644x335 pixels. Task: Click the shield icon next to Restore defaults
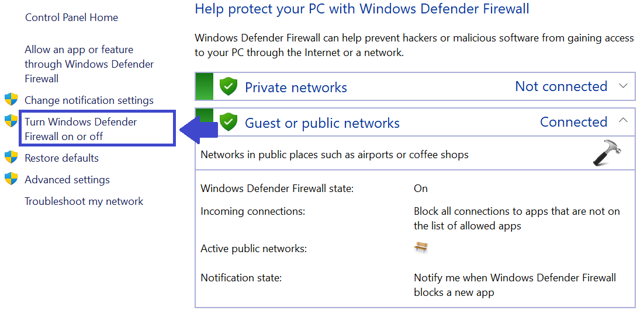coord(11,157)
